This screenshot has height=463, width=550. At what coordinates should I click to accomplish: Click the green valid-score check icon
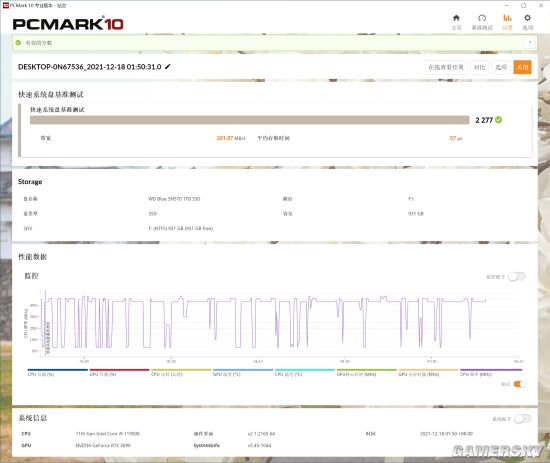tap(18, 43)
